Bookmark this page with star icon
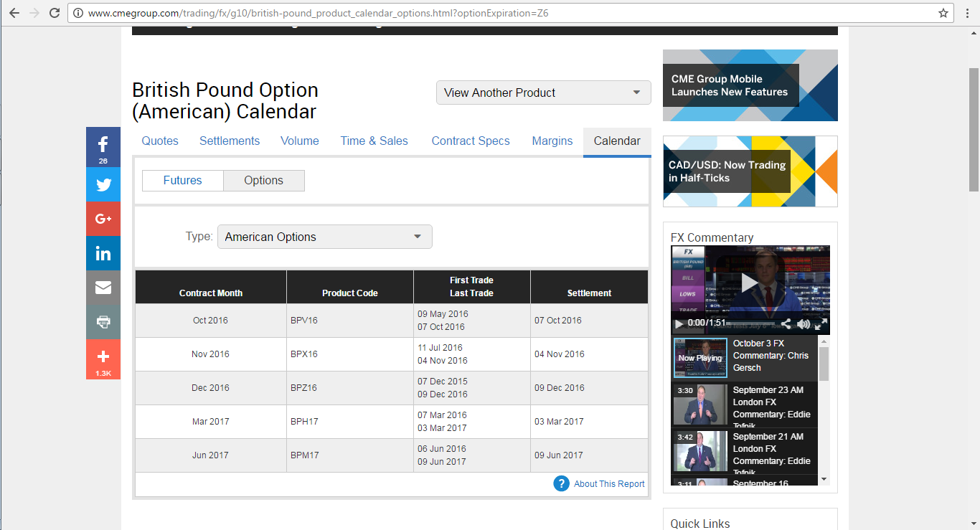 [943, 13]
